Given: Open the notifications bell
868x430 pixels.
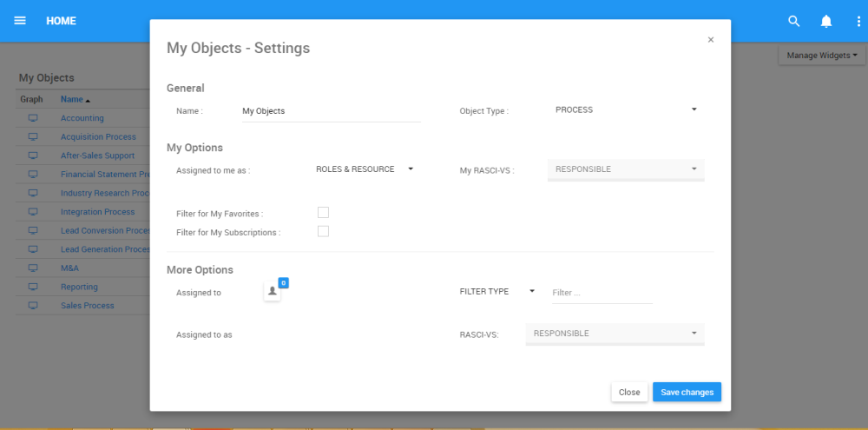Looking at the screenshot, I should click(x=826, y=21).
